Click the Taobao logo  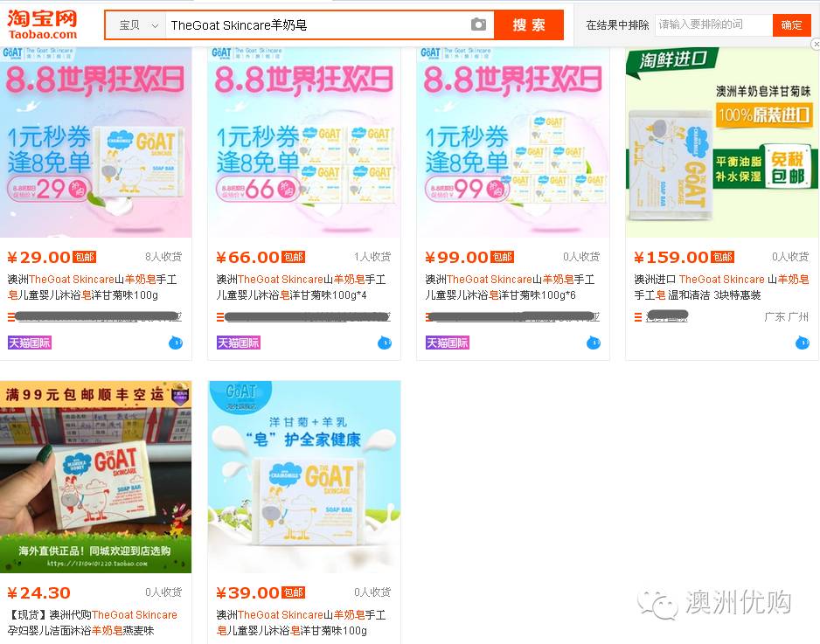(x=42, y=24)
